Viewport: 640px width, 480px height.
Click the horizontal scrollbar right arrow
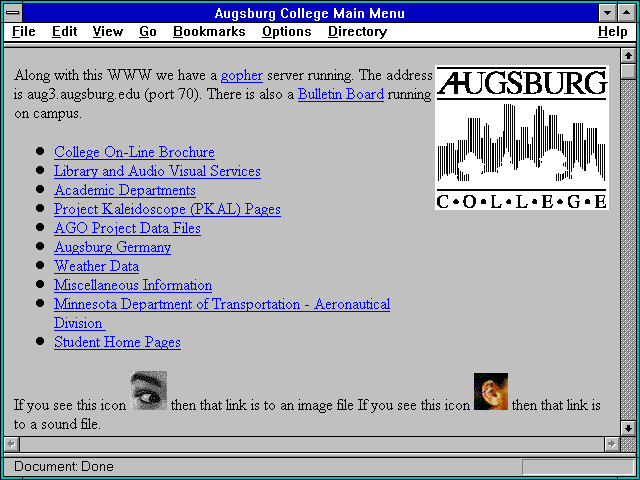tap(611, 444)
